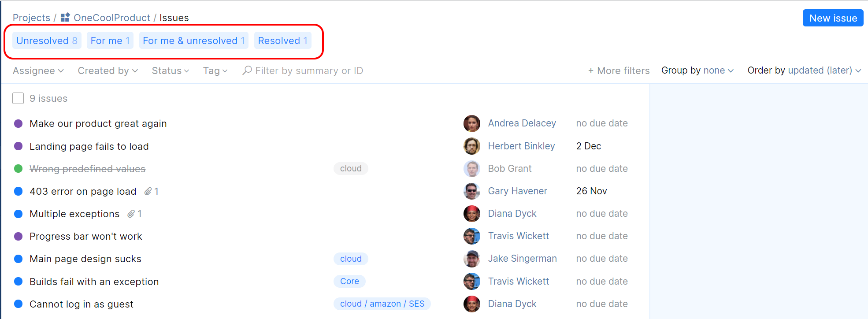The height and width of the screenshot is (319, 868).
Task: Click the cloud / amazon / SES tag
Action: coord(382,304)
